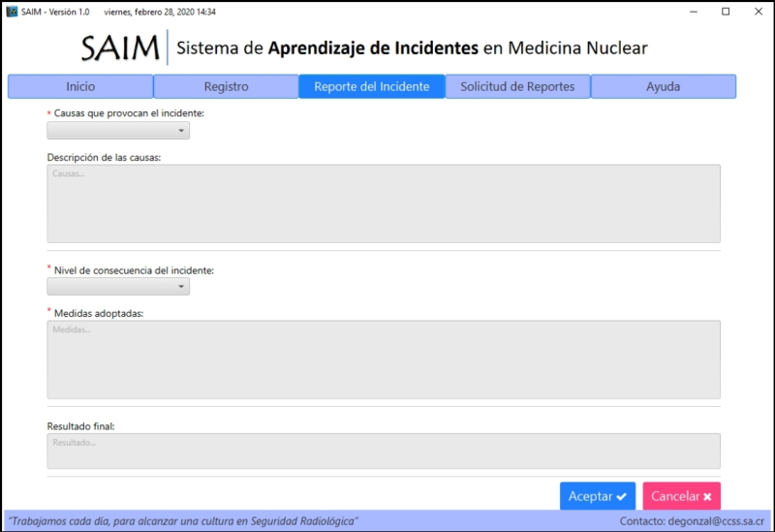Viewport: 775px width, 532px height.
Task: Click the SAIM logo in the header
Action: [x=121, y=47]
